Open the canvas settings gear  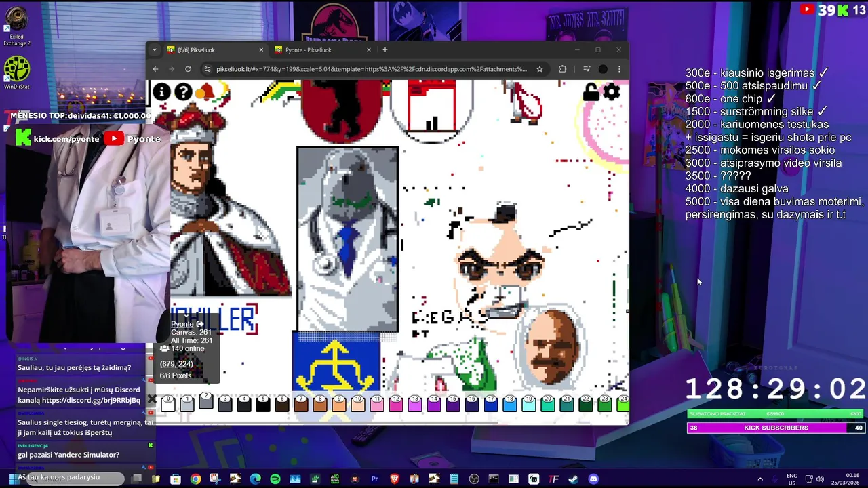pos(612,92)
